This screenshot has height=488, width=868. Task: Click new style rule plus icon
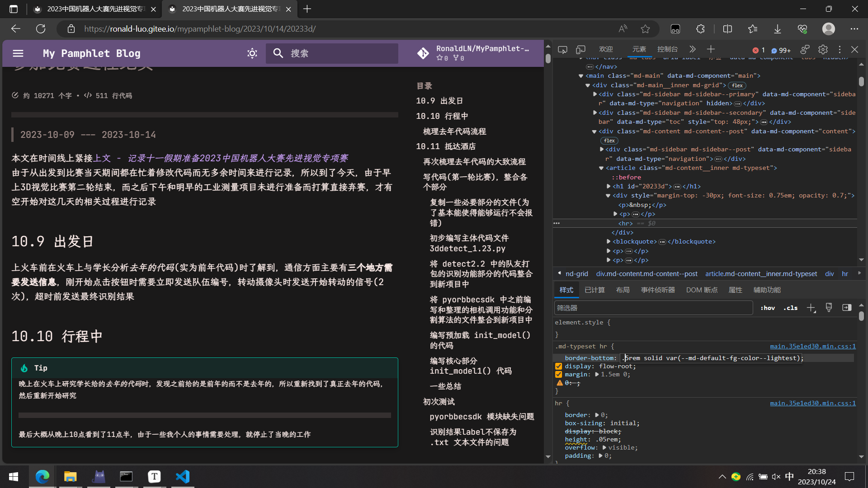(811, 308)
